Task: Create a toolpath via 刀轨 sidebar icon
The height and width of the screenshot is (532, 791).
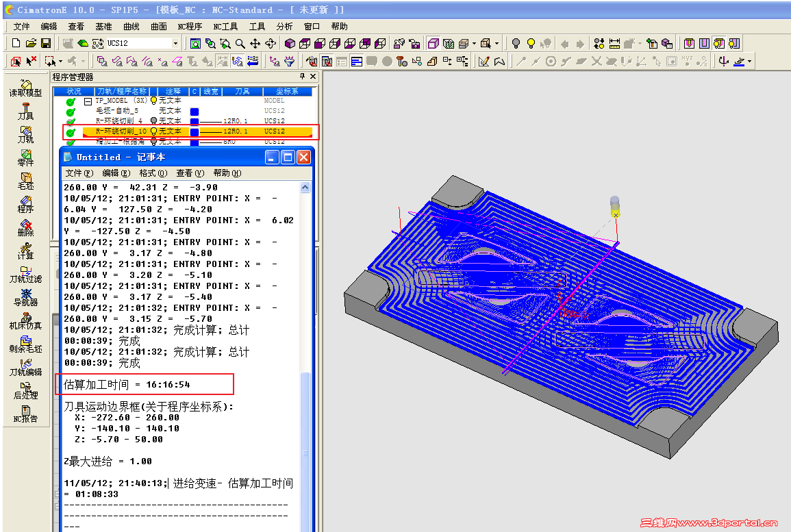Action: [26, 135]
